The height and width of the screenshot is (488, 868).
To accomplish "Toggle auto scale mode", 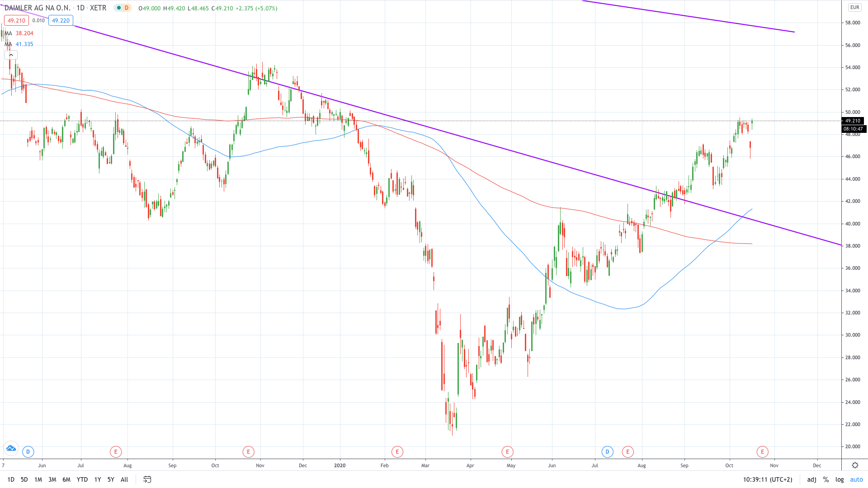I will [x=856, y=479].
